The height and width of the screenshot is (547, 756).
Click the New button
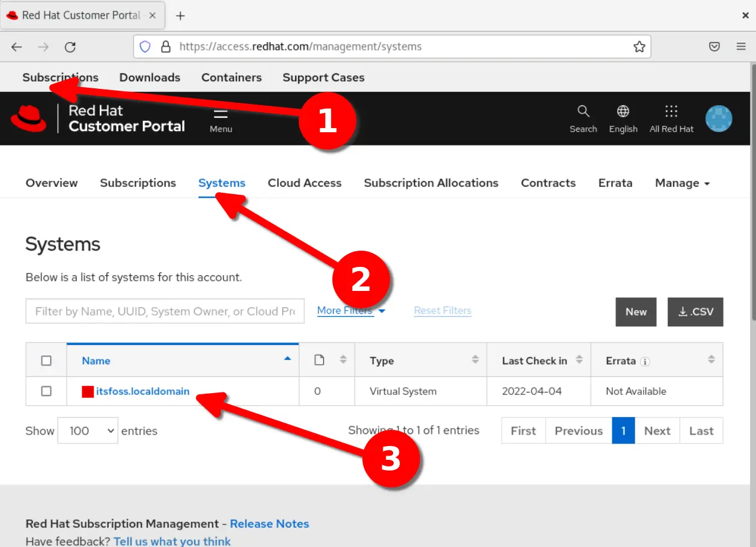point(636,312)
